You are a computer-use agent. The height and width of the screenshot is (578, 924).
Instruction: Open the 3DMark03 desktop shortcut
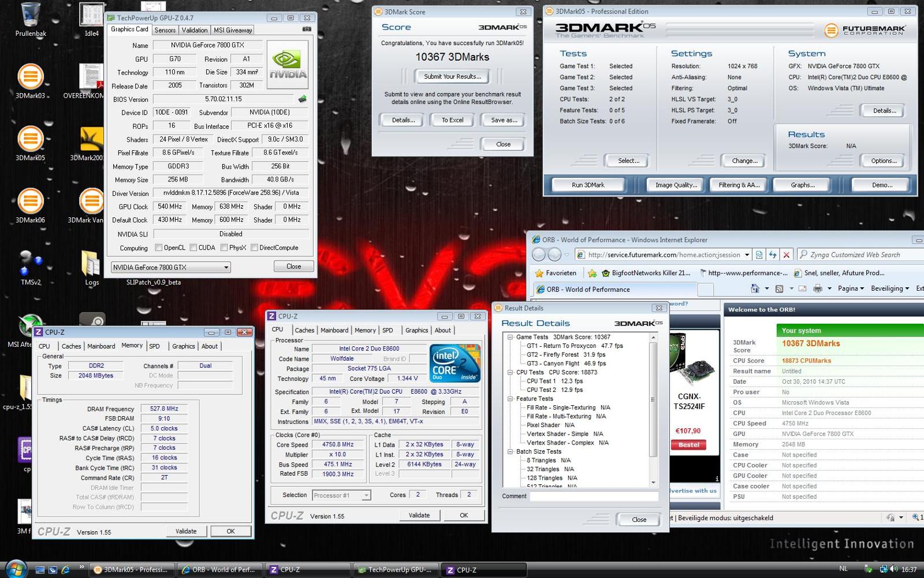30,82
